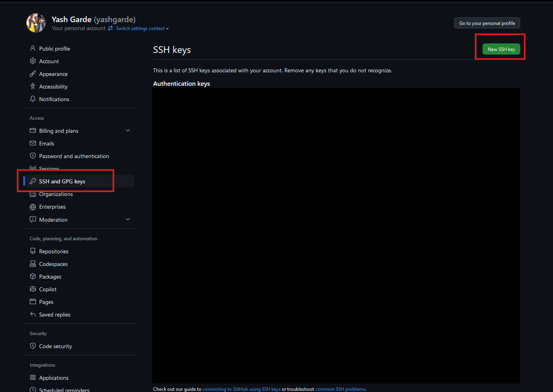Click the Copilot icon
This screenshot has height=392, width=553.
[x=33, y=289]
